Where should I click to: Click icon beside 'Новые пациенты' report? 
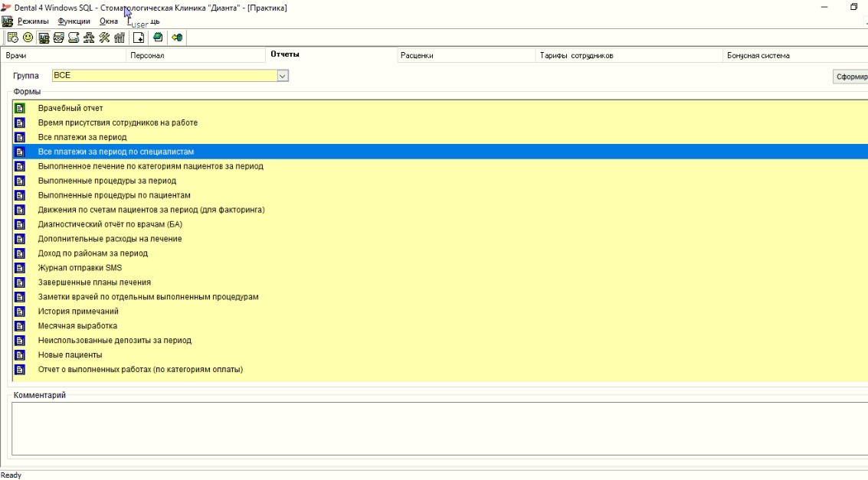pos(20,355)
